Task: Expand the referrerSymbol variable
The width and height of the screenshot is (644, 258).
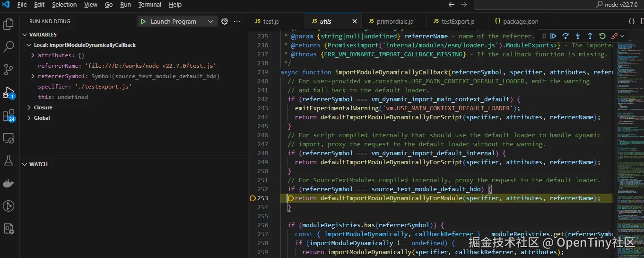Action: [x=33, y=76]
